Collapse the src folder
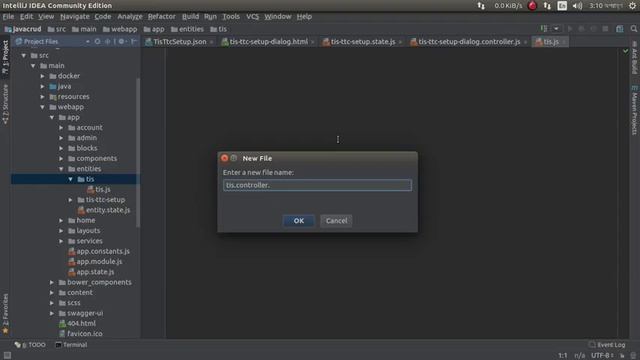This screenshot has width=640, height=360. [x=24, y=55]
